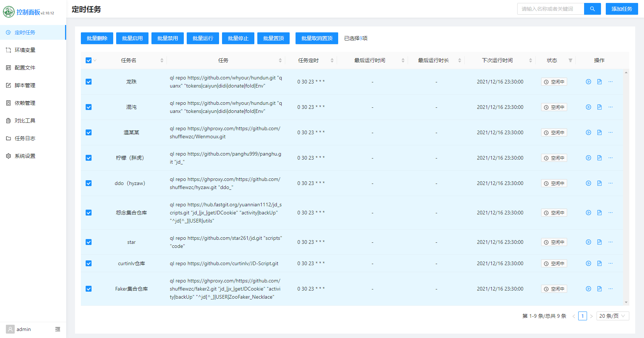Viewport: 644px width, 338px height.
Task: Deselect the curtinlv仓库 row checkbox
Action: point(89,263)
